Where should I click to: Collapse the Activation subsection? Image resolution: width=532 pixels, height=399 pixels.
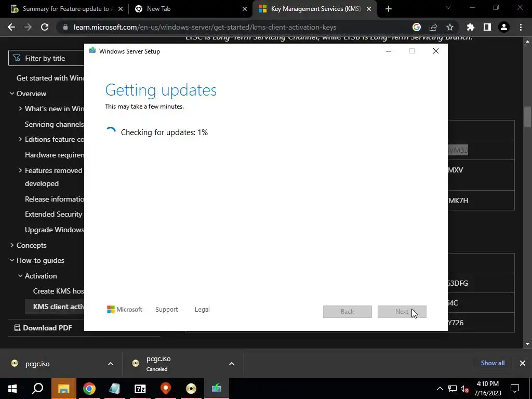tap(20, 276)
